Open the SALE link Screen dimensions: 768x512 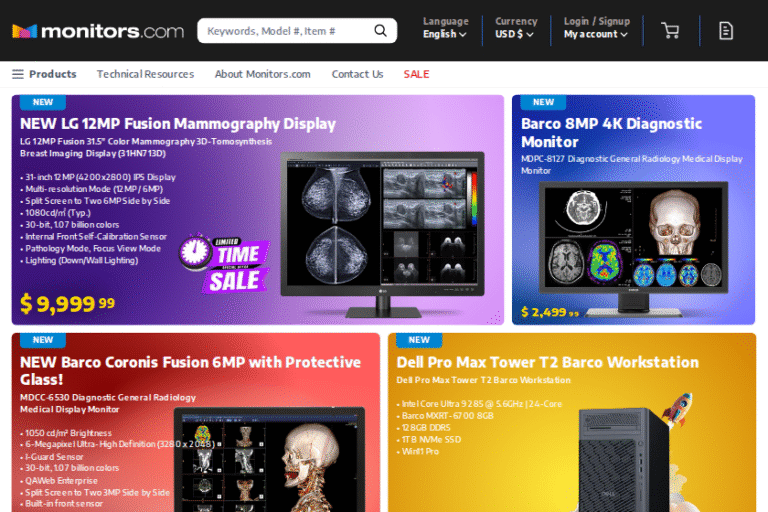click(416, 74)
